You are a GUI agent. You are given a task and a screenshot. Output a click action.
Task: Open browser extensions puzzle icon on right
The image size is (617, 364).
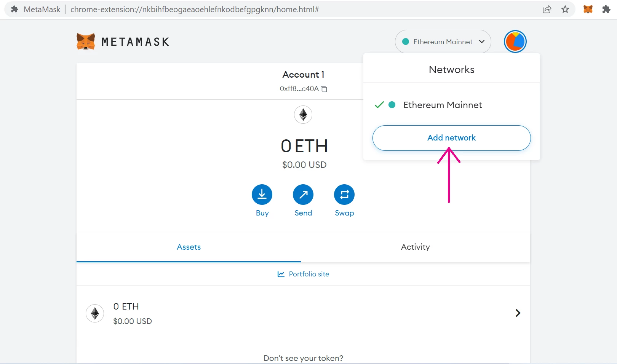[606, 9]
